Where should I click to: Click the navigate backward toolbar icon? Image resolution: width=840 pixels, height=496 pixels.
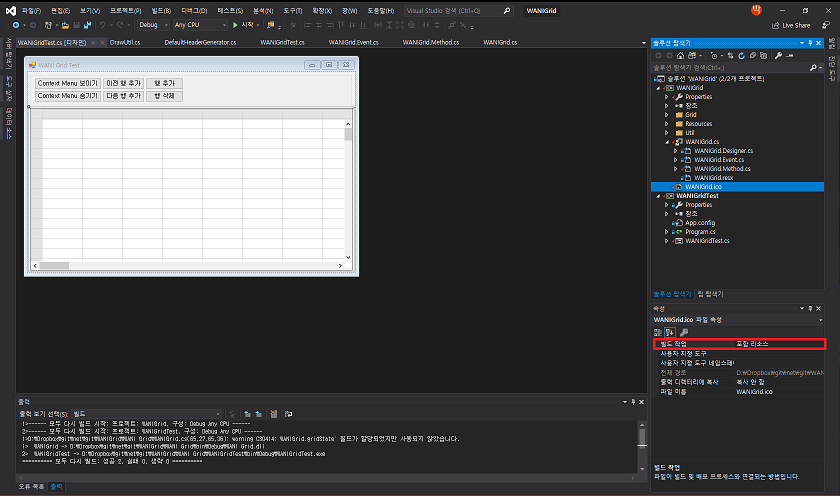(x=16, y=25)
